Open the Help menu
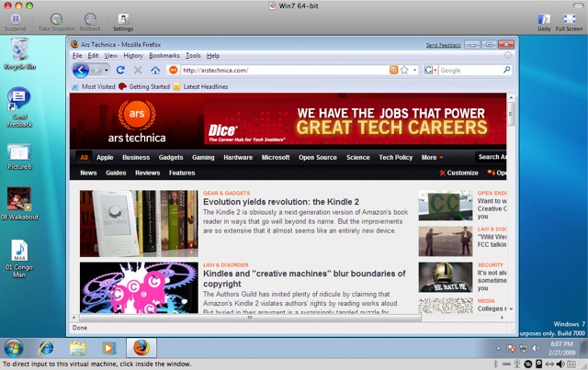Screen dimensions: 588x370 213,55
